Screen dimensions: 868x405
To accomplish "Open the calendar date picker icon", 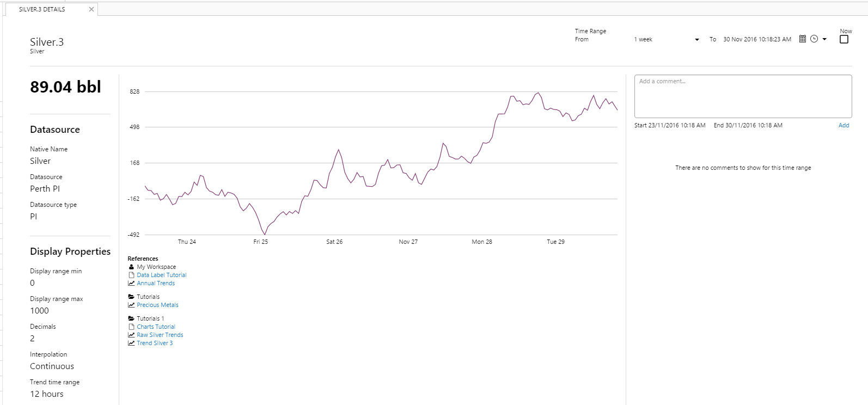I will pyautogui.click(x=802, y=39).
